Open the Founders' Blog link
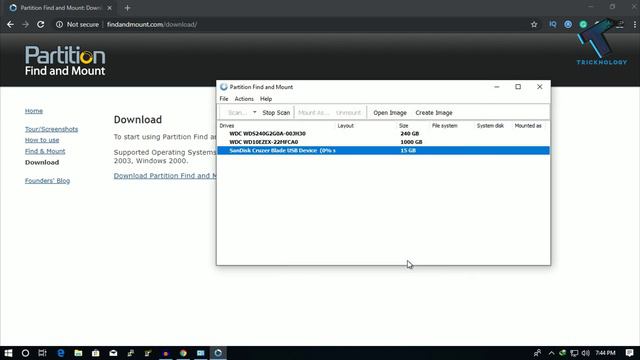This screenshot has width=640, height=360. (47, 181)
